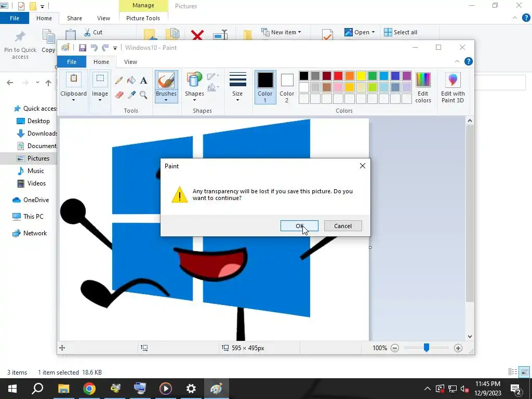532x399 pixels.
Task: Open Paint Help question mark icon
Action: click(x=469, y=61)
